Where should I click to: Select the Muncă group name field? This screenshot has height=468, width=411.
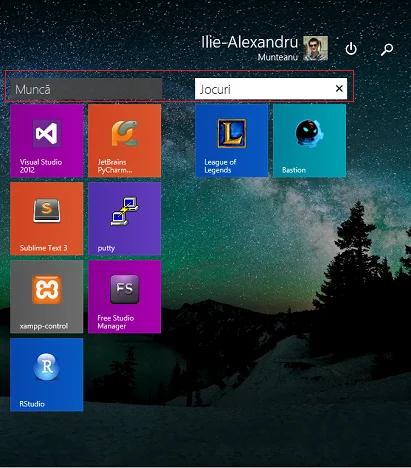(x=86, y=89)
